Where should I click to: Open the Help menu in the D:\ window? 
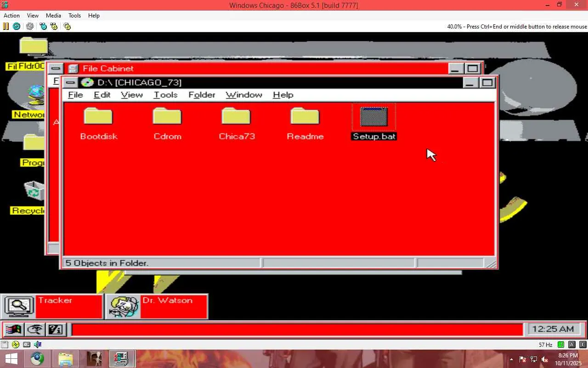[283, 95]
